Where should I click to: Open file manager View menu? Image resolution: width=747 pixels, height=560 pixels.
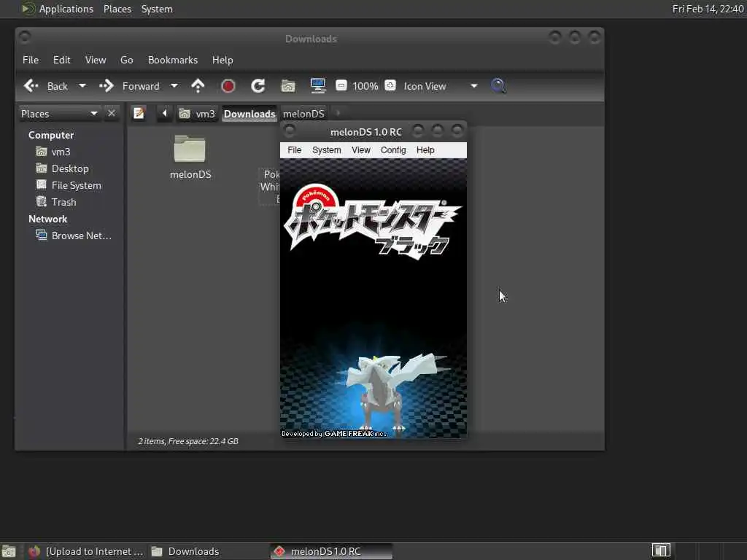coord(96,60)
